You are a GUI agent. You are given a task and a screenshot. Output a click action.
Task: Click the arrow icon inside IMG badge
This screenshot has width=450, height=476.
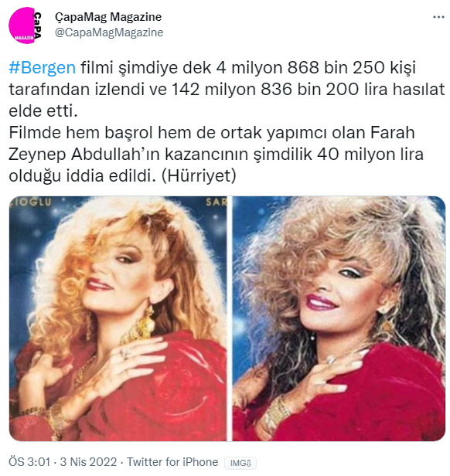(x=248, y=464)
